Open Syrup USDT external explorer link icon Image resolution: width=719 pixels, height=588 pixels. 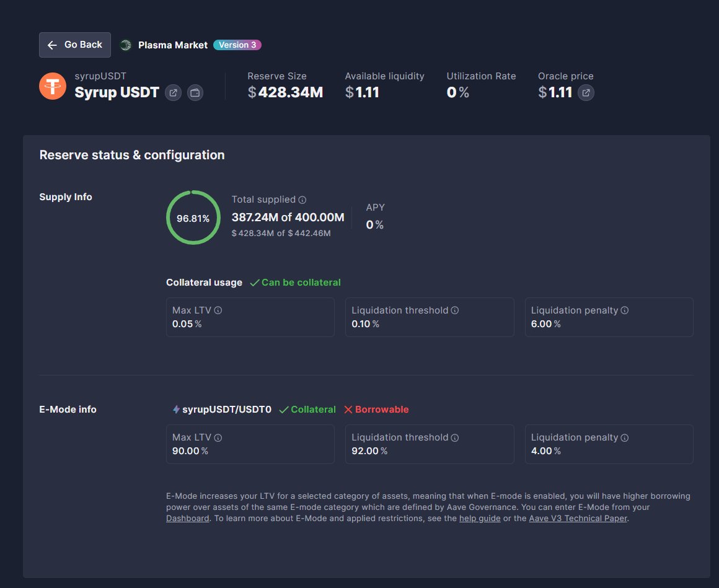point(174,93)
